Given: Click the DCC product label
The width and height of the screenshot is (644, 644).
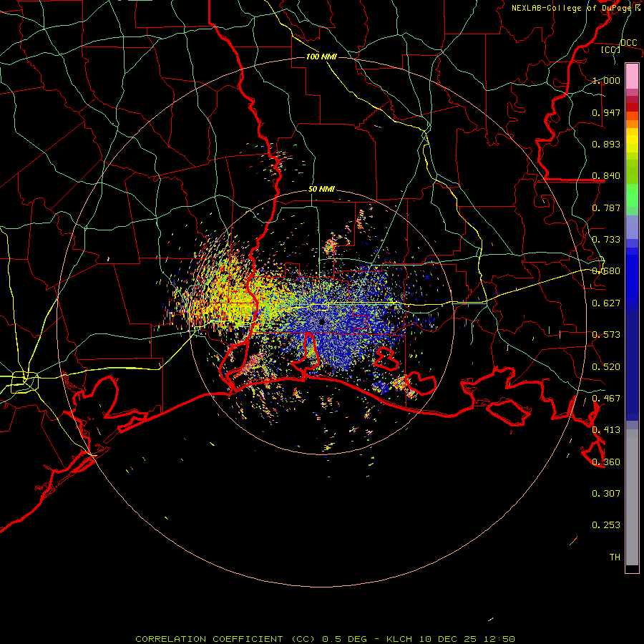Looking at the screenshot, I should (x=628, y=43).
